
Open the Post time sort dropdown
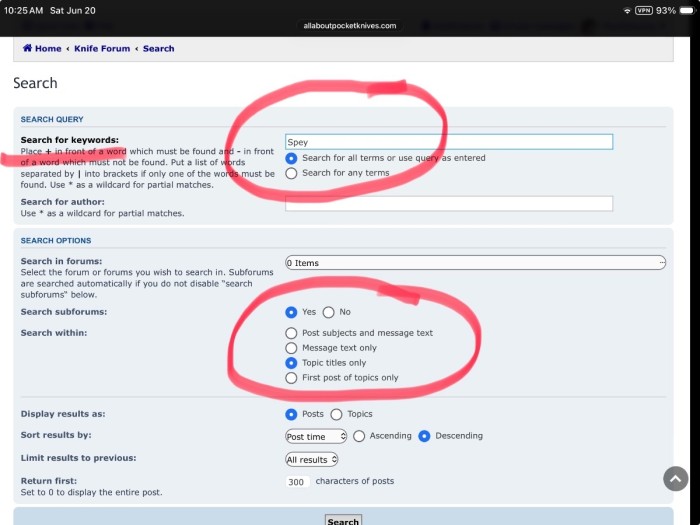[x=316, y=436]
